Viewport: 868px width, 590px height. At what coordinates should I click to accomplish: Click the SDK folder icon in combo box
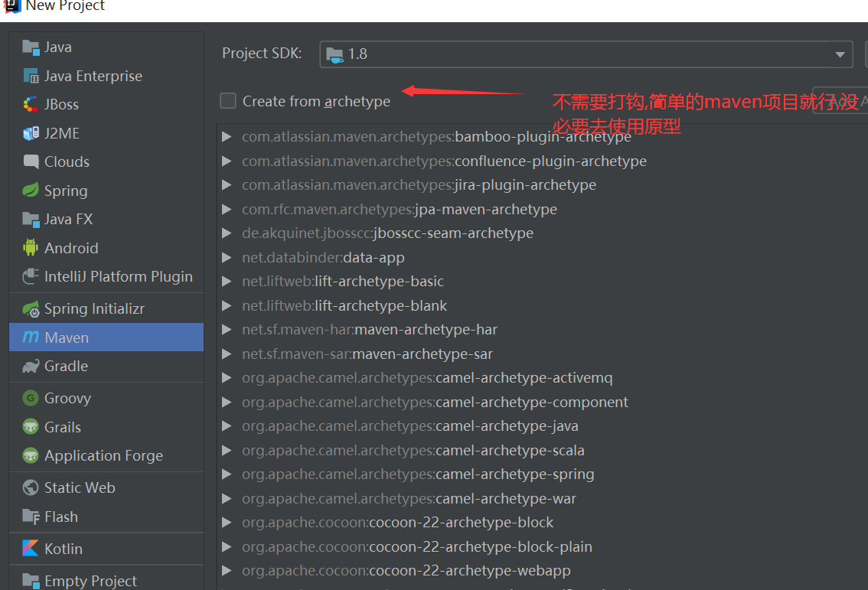[x=334, y=54]
